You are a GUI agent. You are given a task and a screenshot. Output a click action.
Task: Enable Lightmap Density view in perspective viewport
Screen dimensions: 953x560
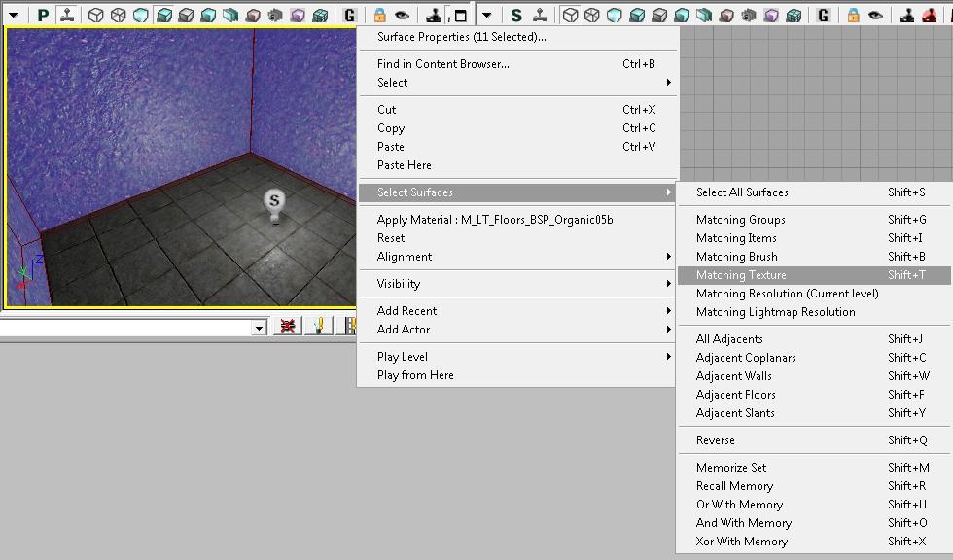click(298, 16)
